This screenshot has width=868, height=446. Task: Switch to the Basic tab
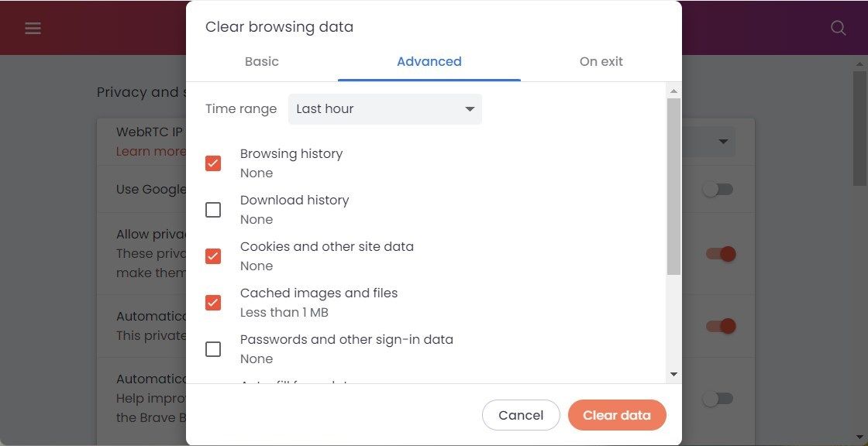click(262, 62)
